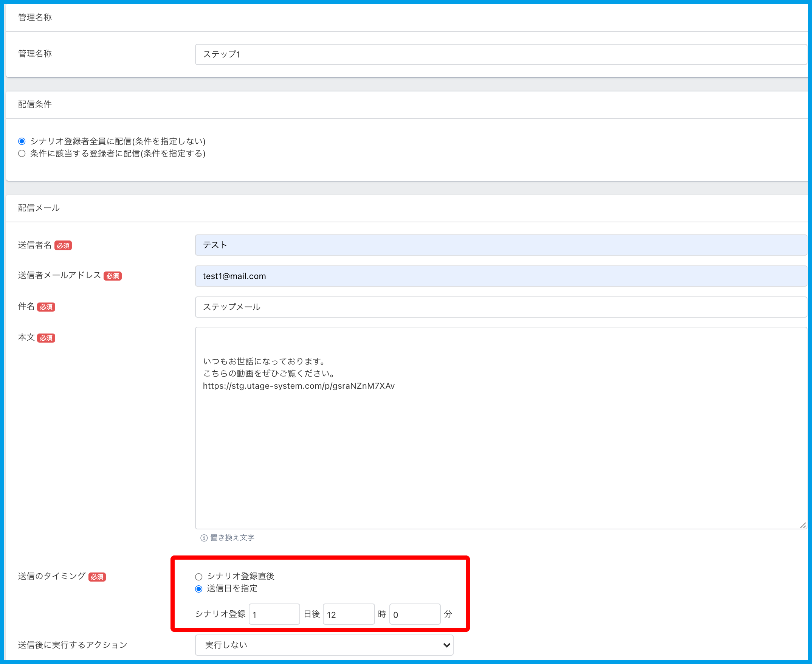The height and width of the screenshot is (664, 812).
Task: Focus the 送信者名 field containing テスト
Action: coord(501,245)
